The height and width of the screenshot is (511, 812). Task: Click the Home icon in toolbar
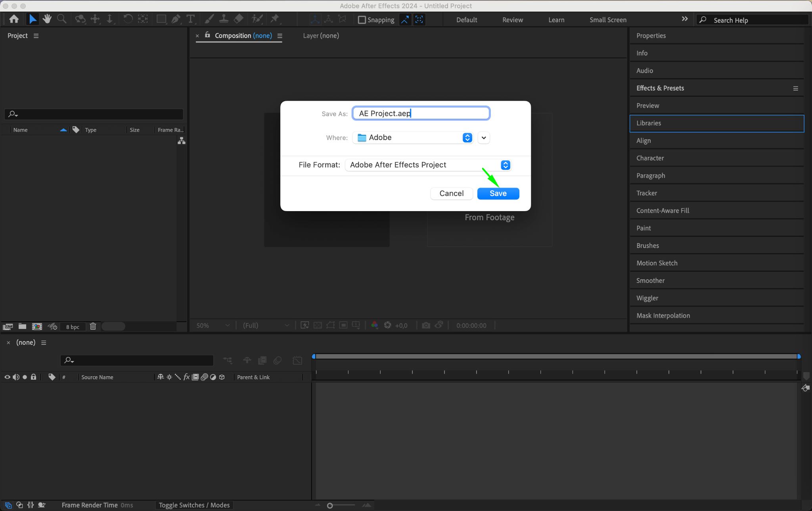pos(14,19)
